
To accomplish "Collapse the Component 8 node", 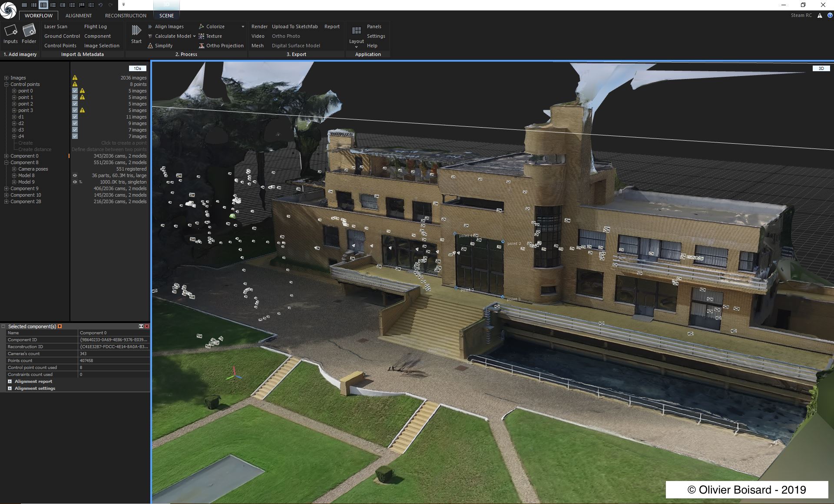I will [7, 162].
